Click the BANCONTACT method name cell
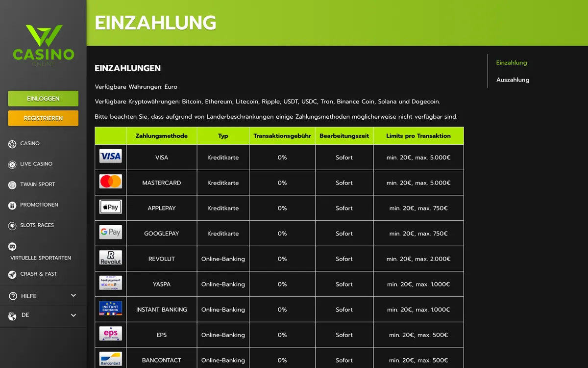Viewport: 588px width, 368px height. click(x=162, y=360)
